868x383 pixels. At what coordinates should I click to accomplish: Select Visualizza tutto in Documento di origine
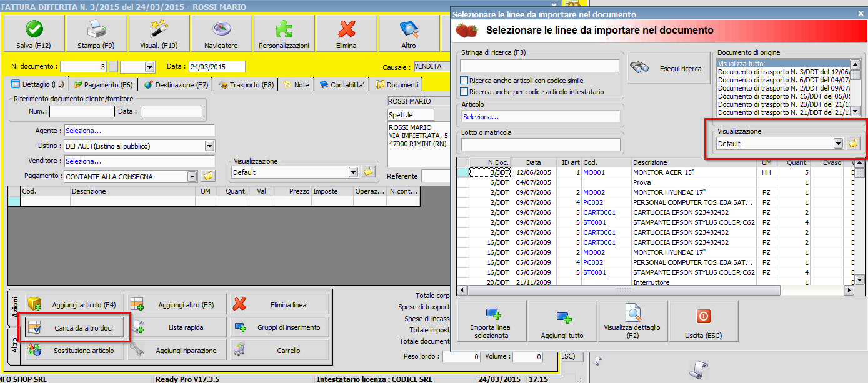(x=784, y=64)
